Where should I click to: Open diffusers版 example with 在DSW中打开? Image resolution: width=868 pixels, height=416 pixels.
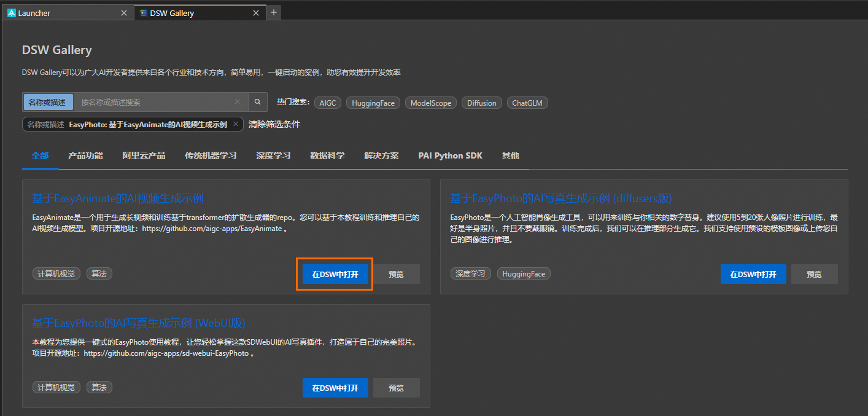pyautogui.click(x=753, y=274)
